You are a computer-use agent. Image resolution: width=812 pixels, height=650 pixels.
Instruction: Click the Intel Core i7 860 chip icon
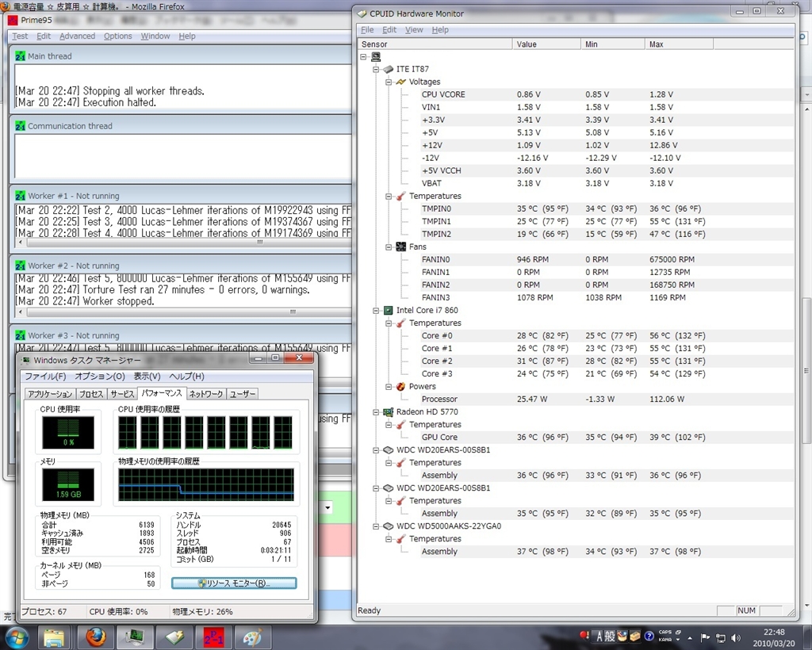tap(389, 310)
